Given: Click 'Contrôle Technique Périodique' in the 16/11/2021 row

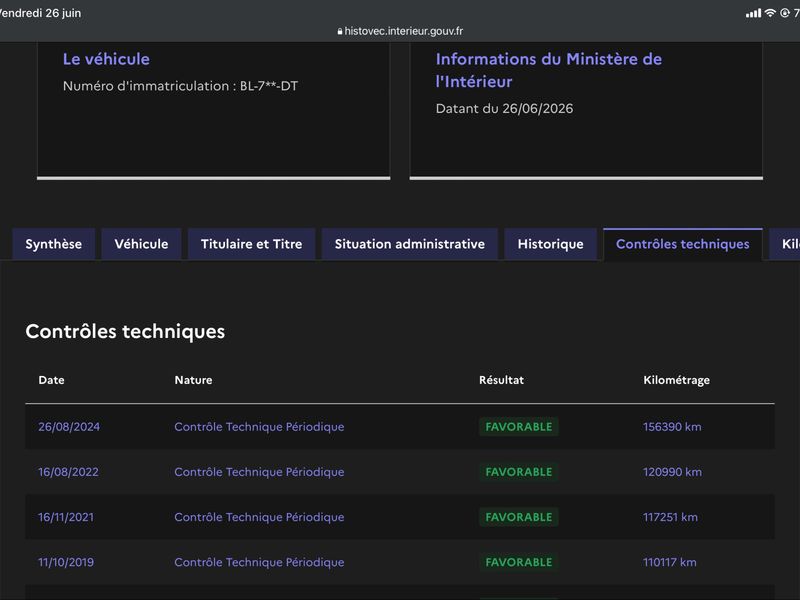Looking at the screenshot, I should (259, 517).
